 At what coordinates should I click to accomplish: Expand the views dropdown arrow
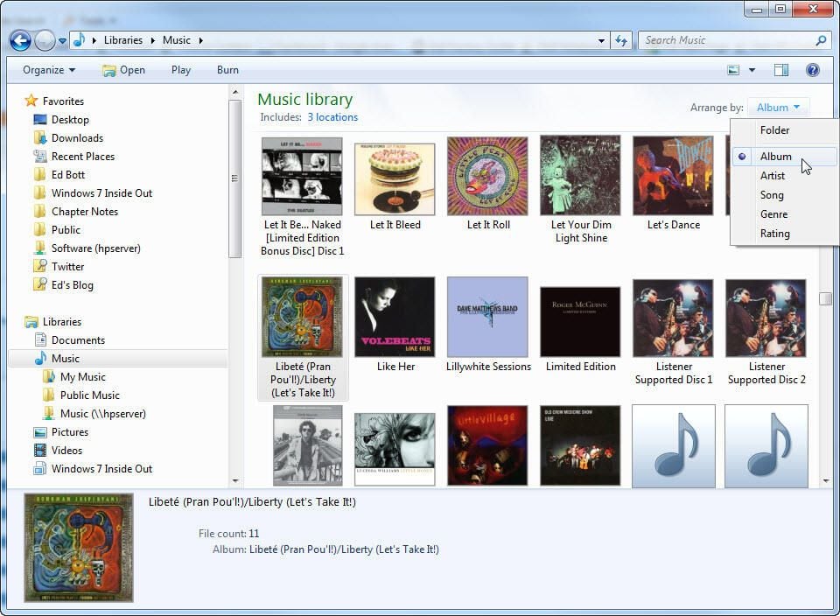click(752, 70)
